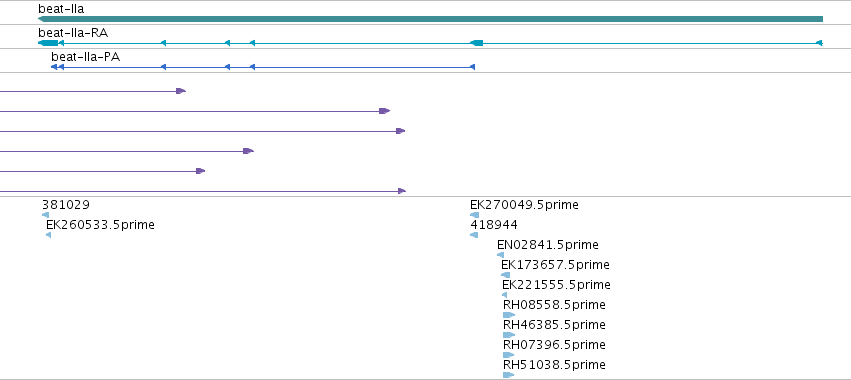Select the rightmost arrowhead on beat-IIa-RA
Image resolution: width=851 pixels, height=380 pixels.
pyautogui.click(x=820, y=43)
